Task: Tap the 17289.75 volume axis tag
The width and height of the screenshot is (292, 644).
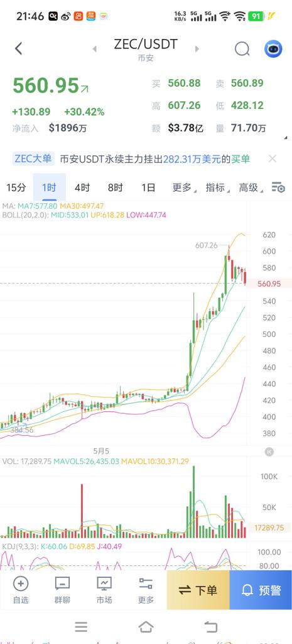Action: click(269, 528)
